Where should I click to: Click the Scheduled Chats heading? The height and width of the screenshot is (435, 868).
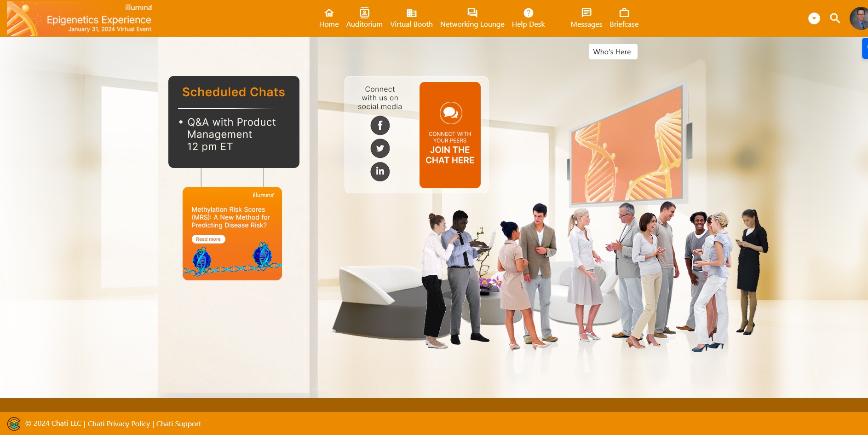point(234,92)
